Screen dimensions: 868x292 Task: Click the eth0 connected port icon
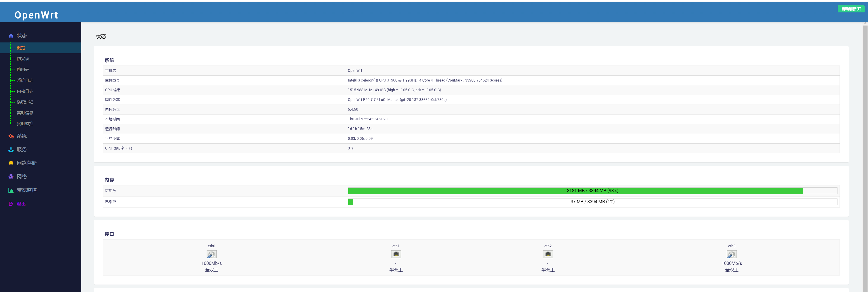point(211,254)
